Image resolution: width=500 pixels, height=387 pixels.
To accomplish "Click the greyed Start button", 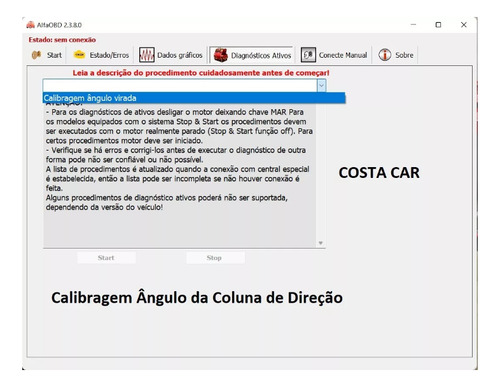I will (106, 258).
